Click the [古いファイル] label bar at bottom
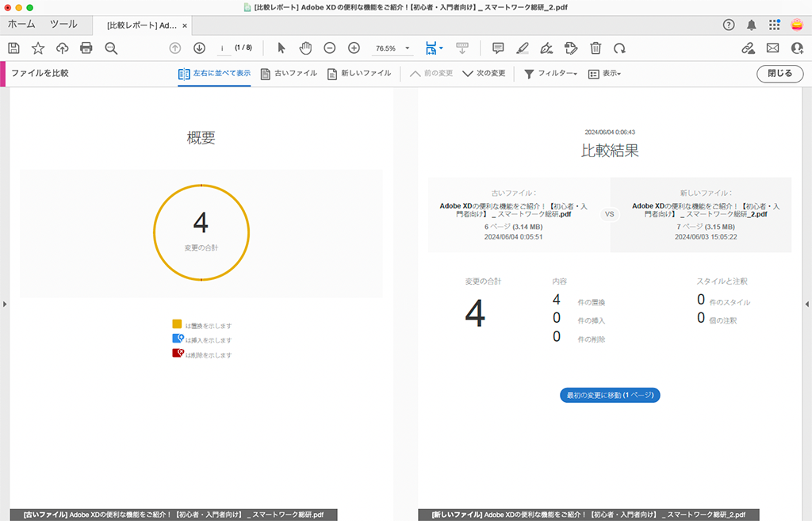This screenshot has width=812, height=521. click(174, 515)
